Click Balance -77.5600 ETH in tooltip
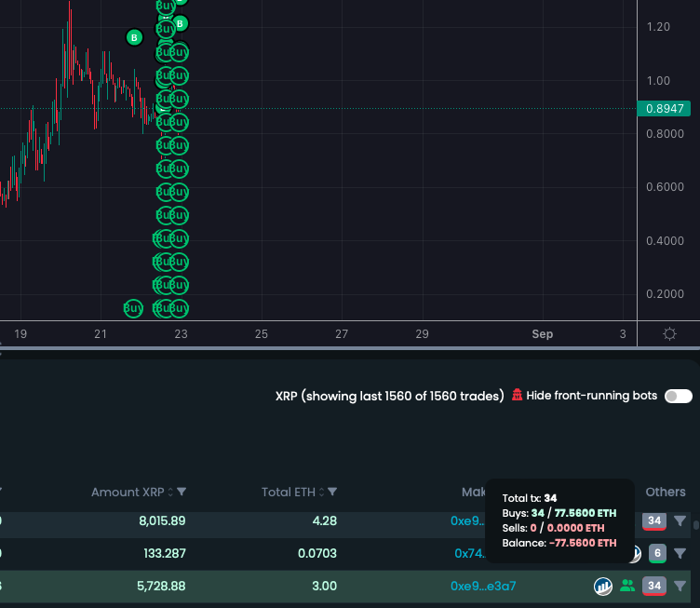Viewport: 700px width, 608px height. tap(559, 543)
